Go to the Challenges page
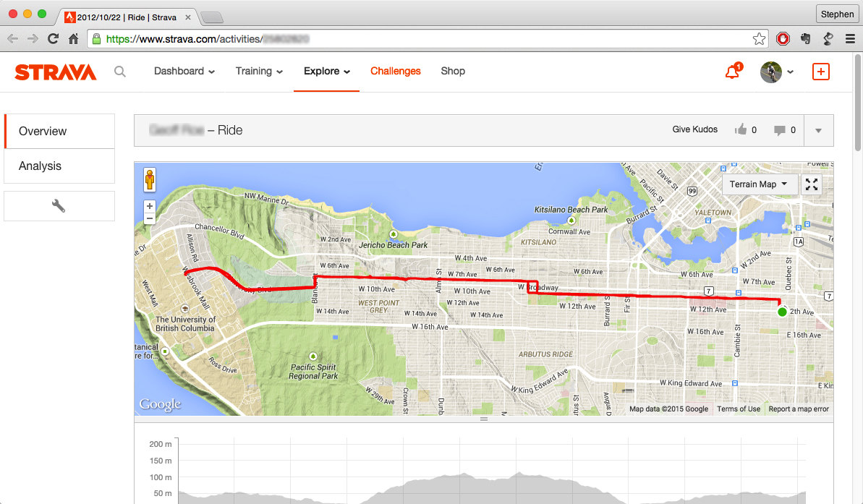The height and width of the screenshot is (504, 863). pos(395,72)
